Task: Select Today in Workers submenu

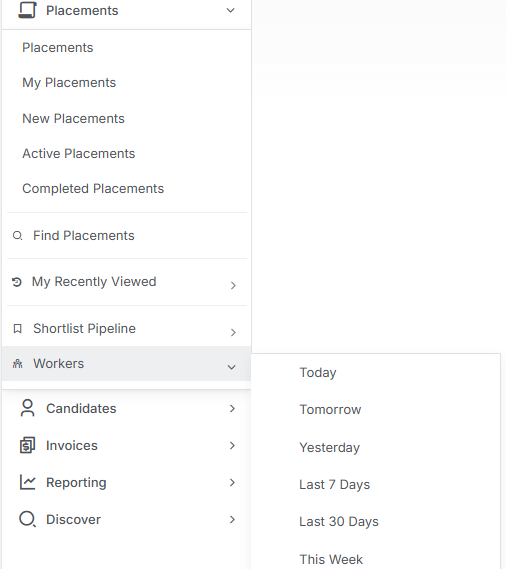Action: pos(318,373)
